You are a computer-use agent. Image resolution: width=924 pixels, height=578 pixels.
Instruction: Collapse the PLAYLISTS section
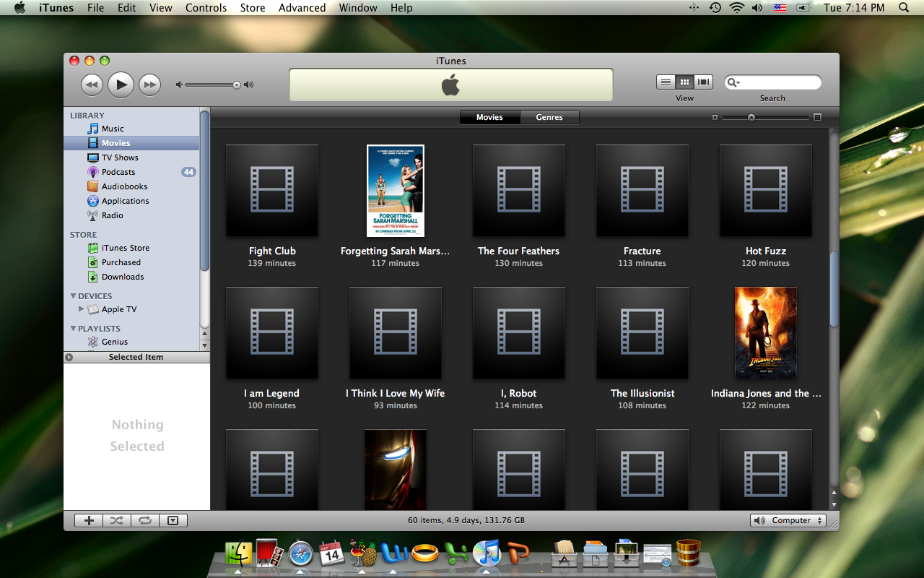(73, 329)
